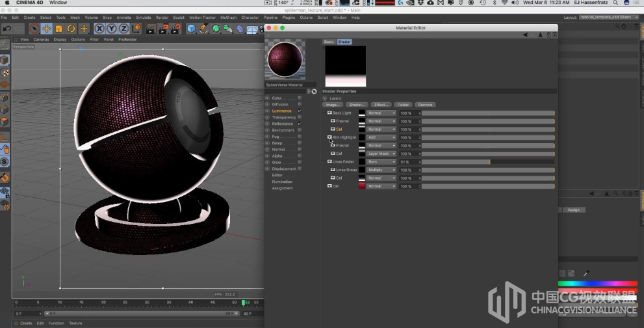Select the Pen spline tool icon
Screen dimensions: 644x328
pos(203,29)
